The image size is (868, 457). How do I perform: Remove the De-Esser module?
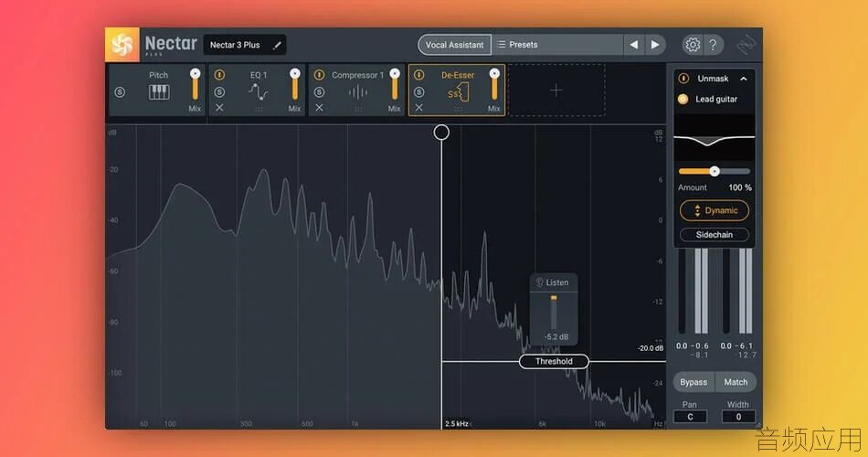coord(419,108)
